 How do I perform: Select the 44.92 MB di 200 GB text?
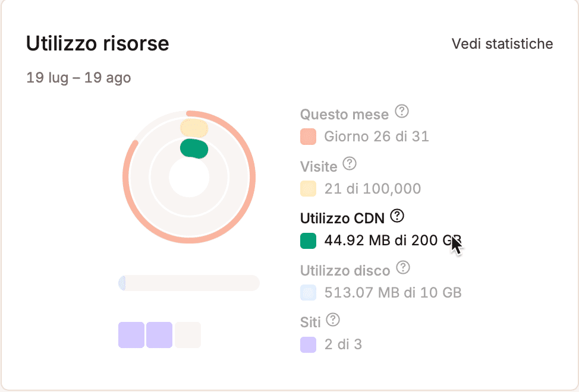[392, 241]
